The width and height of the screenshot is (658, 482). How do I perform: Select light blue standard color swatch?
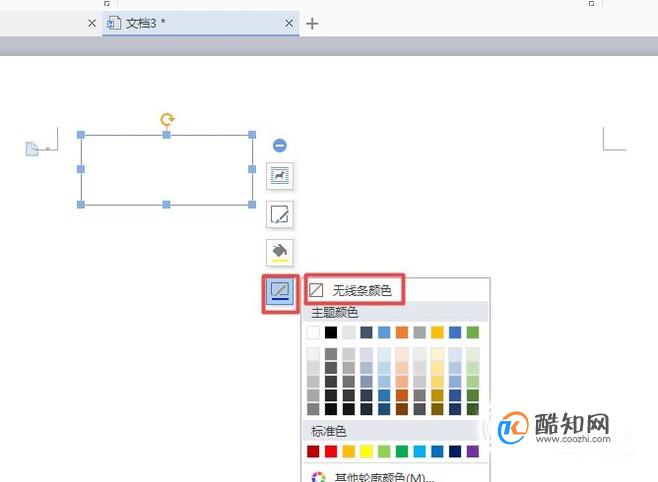420,451
